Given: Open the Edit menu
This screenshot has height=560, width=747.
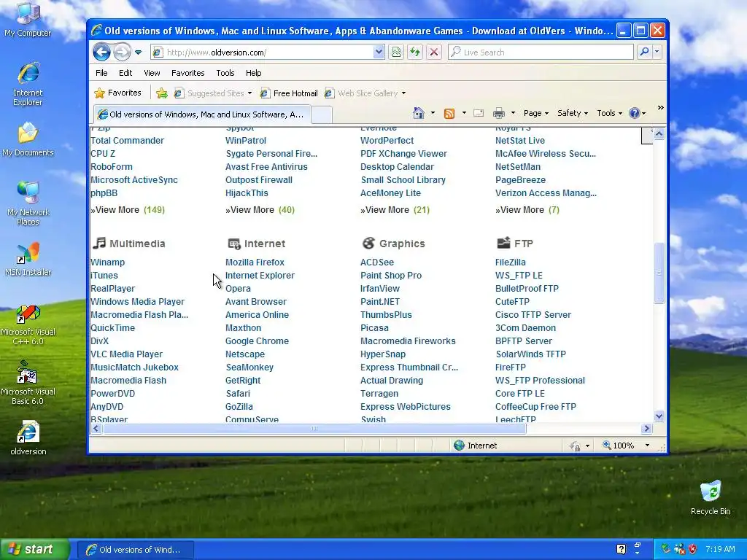Looking at the screenshot, I should (125, 73).
